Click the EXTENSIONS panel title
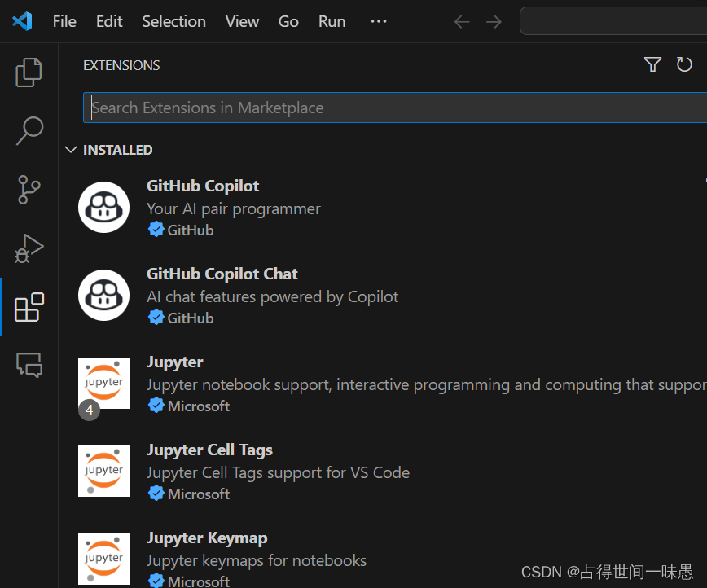 point(121,65)
